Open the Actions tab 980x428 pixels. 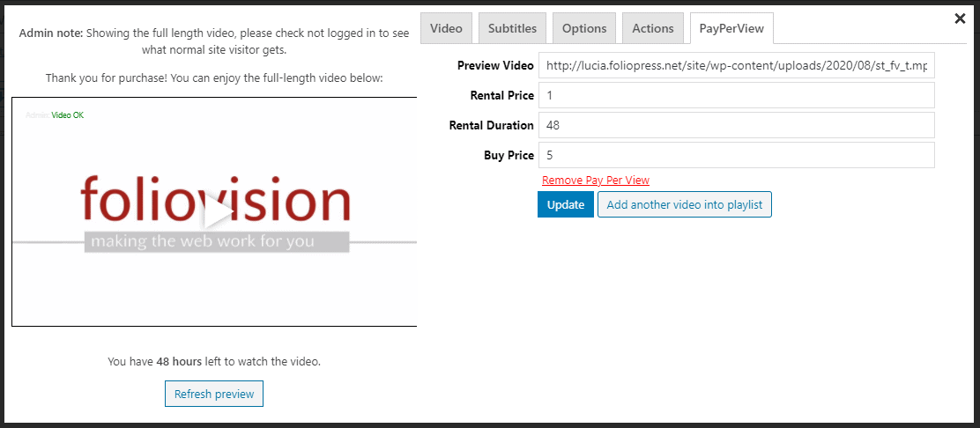coord(653,28)
